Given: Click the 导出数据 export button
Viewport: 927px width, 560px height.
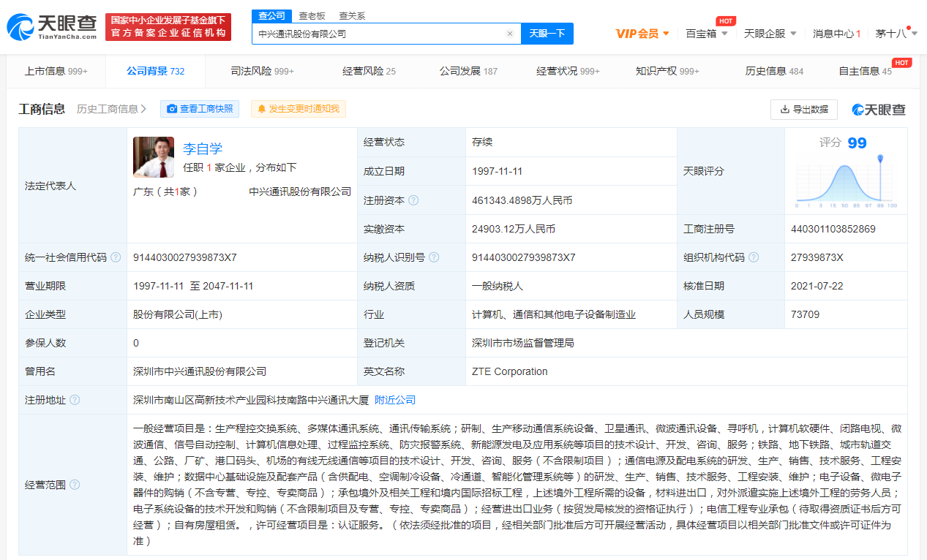Looking at the screenshot, I should (803, 109).
